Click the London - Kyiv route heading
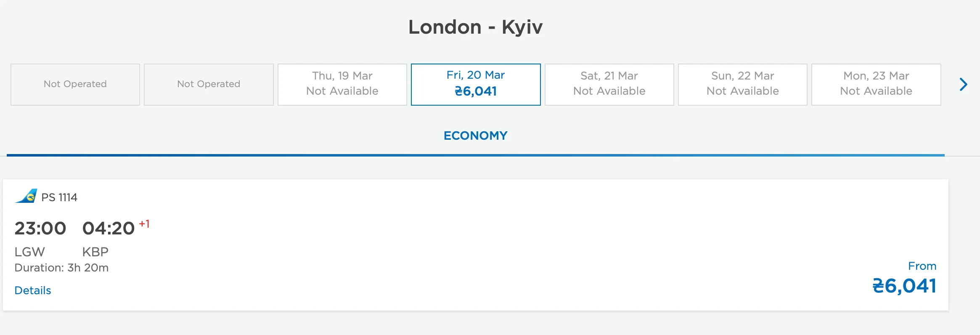980x335 pixels. (x=475, y=27)
